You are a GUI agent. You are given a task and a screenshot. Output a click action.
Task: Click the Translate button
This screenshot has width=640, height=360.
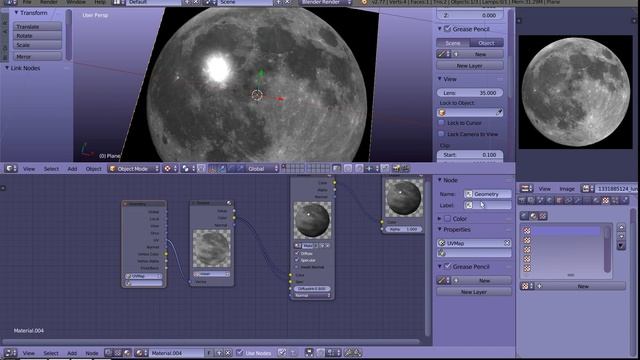tap(37, 27)
